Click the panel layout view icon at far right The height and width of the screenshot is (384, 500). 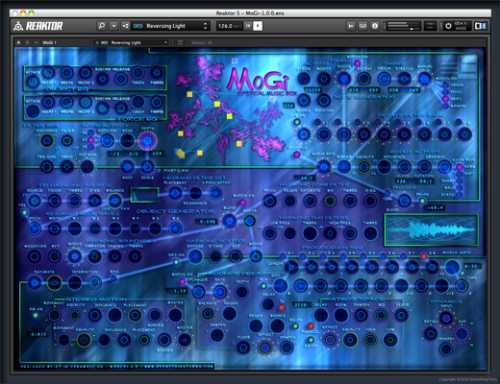(x=480, y=26)
